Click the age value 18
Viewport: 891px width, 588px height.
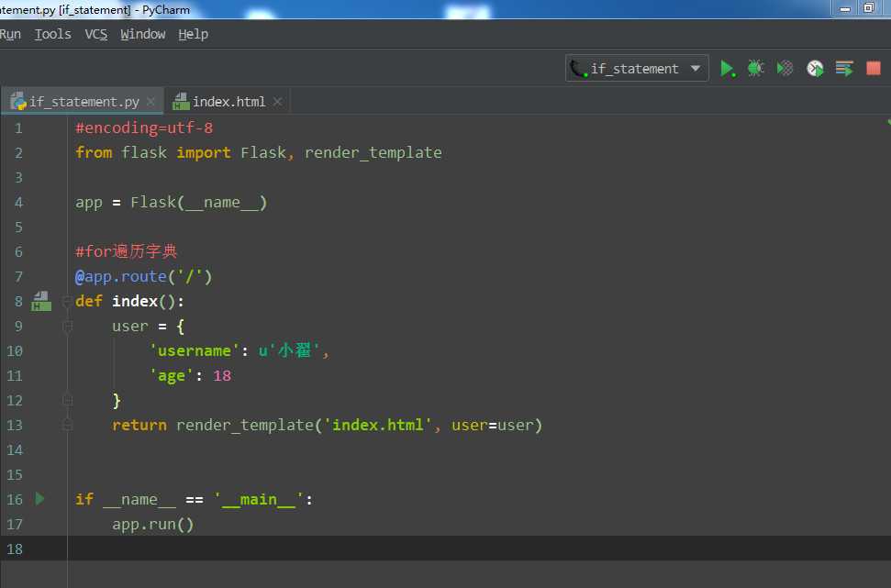point(222,375)
